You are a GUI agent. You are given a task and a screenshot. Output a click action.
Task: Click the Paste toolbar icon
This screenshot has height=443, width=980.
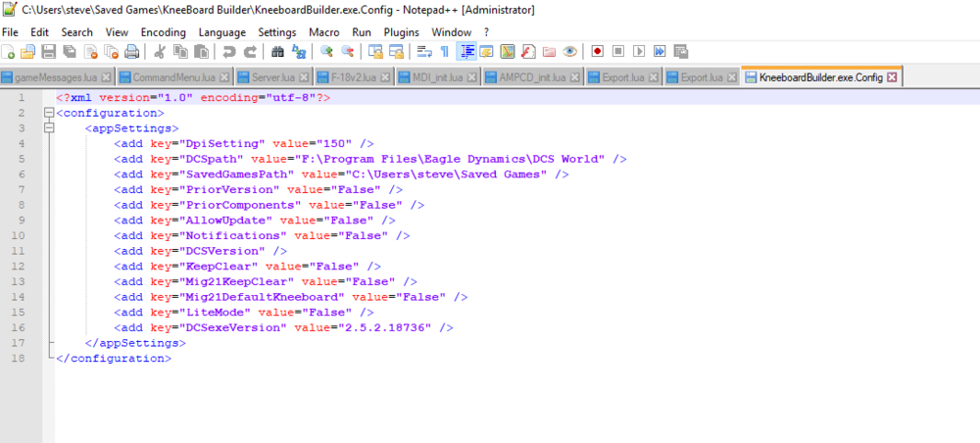click(201, 52)
